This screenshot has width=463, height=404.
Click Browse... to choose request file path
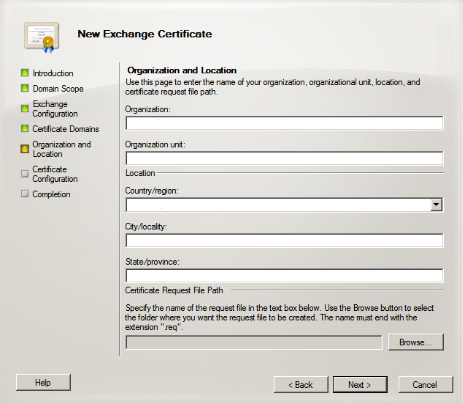416,342
